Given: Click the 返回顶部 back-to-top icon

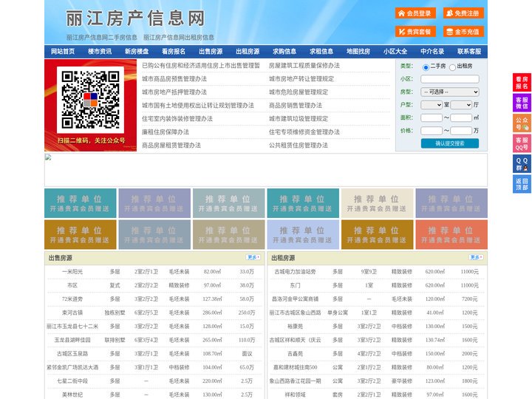Looking at the screenshot, I should [x=522, y=184].
